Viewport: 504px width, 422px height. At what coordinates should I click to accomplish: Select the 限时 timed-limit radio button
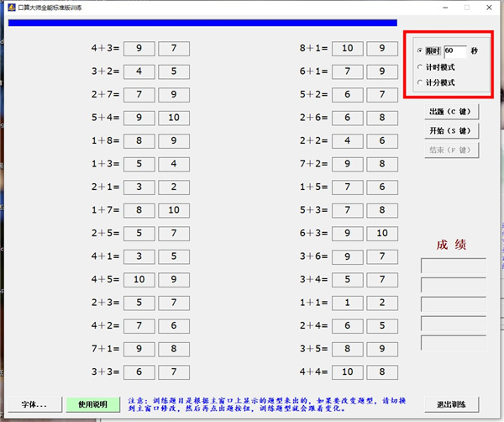(428, 50)
